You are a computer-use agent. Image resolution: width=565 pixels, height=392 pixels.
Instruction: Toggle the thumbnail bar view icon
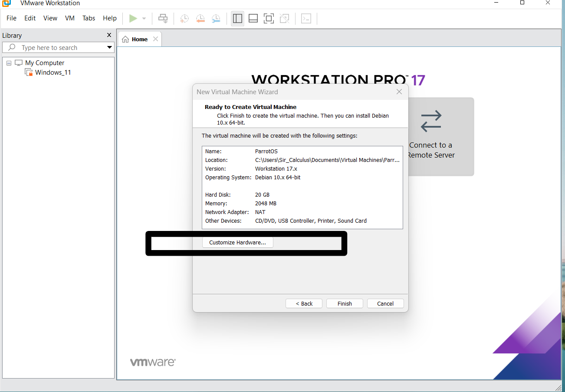coord(253,19)
